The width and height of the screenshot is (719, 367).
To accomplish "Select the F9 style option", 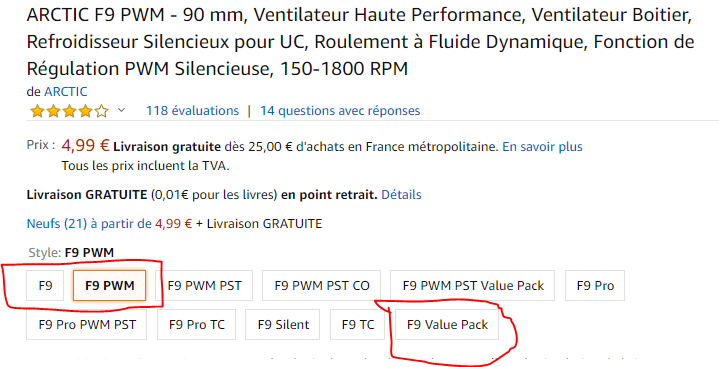I will (x=45, y=285).
